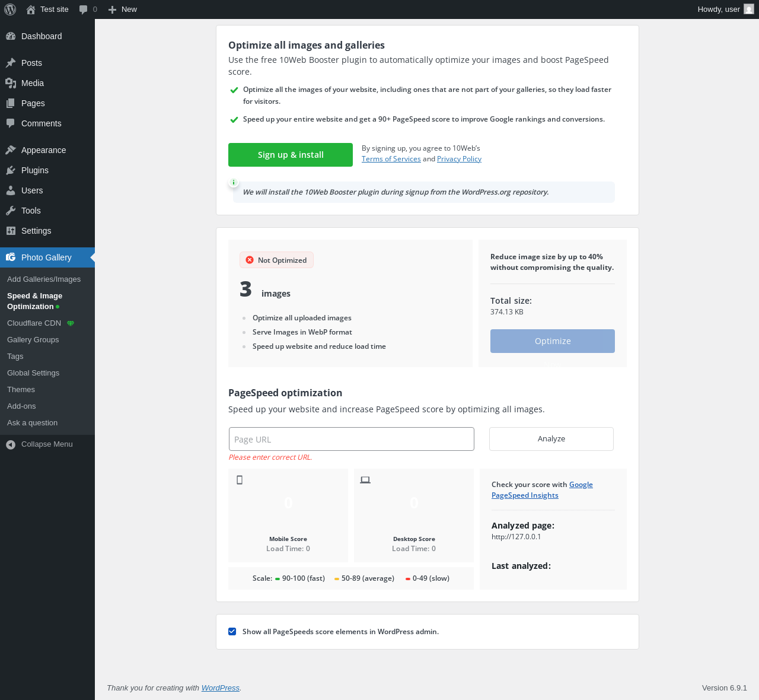Click the Users person icon
Screen dimensions: 759x700
(x=11, y=190)
